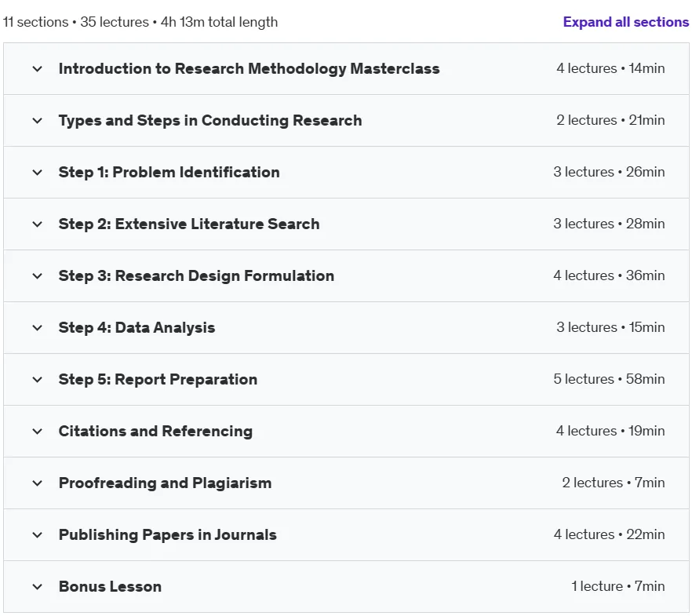Click the Bonus Lesson section title

point(110,586)
